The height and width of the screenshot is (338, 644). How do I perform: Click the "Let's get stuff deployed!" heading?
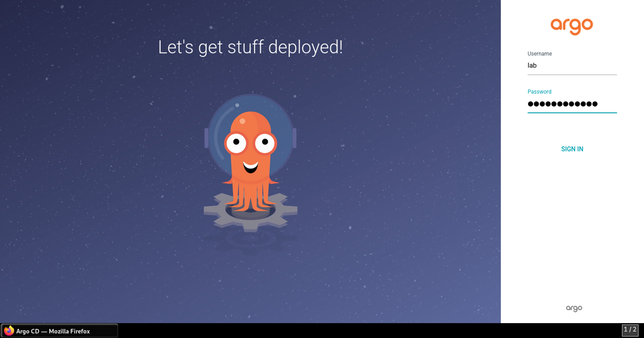[250, 47]
